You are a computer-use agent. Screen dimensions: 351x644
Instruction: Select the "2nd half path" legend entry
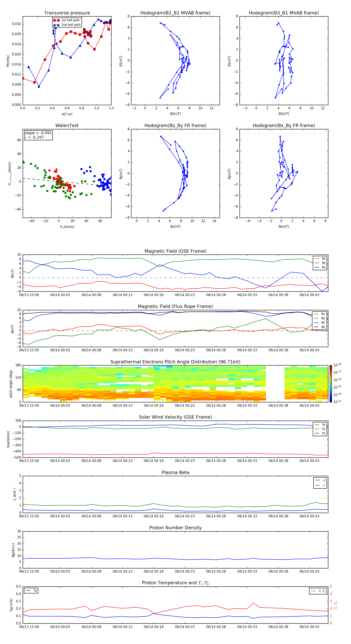click(67, 25)
